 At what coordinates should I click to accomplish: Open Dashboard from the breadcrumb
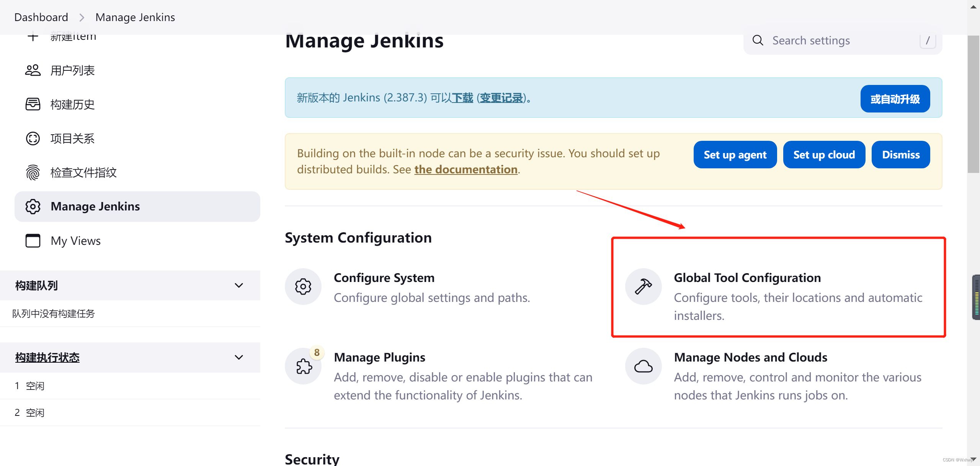(x=41, y=17)
